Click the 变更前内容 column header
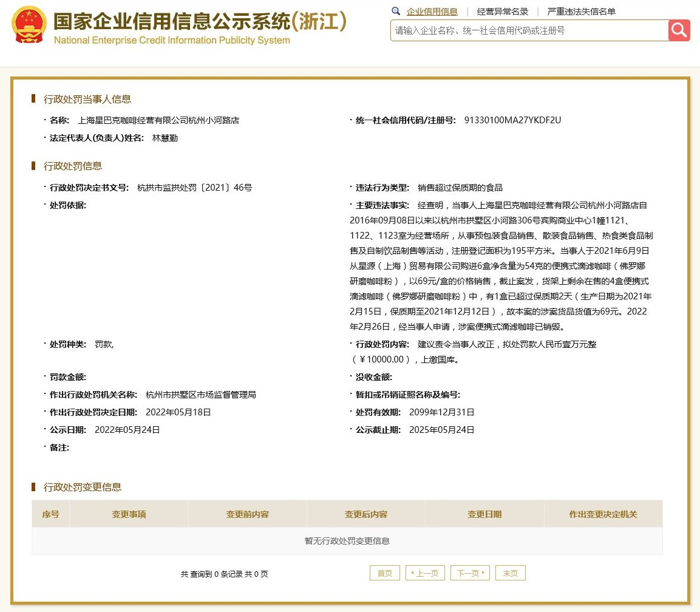 pyautogui.click(x=247, y=514)
